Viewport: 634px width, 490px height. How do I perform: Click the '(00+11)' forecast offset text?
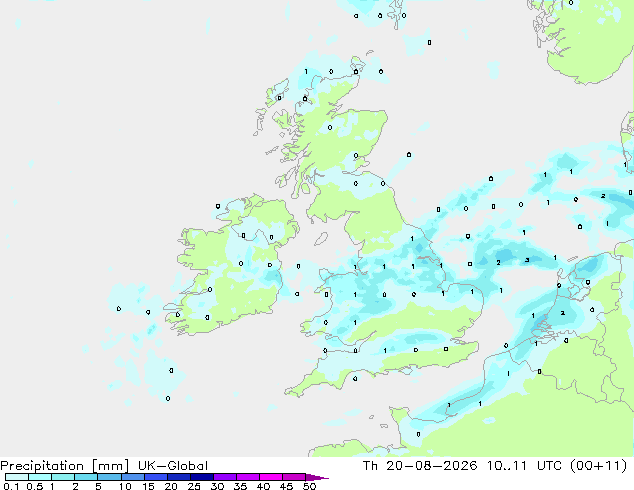pyautogui.click(x=598, y=466)
